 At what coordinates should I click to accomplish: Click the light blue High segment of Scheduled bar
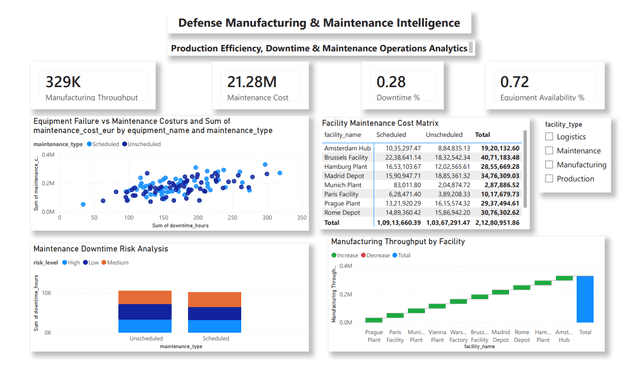214,326
